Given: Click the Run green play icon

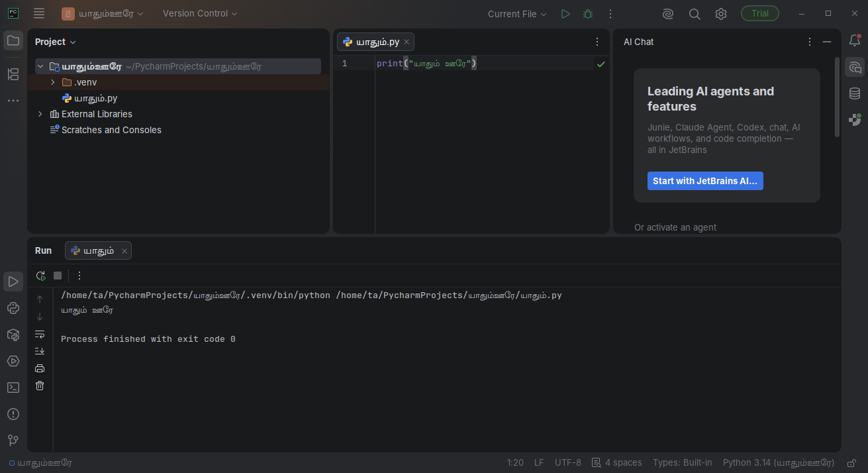Looking at the screenshot, I should 565,13.
